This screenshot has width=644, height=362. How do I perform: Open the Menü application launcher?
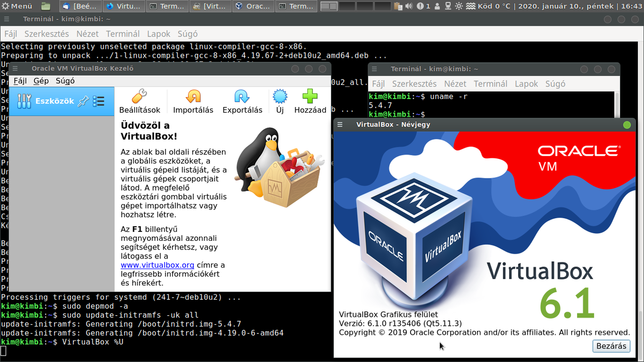[x=17, y=6]
